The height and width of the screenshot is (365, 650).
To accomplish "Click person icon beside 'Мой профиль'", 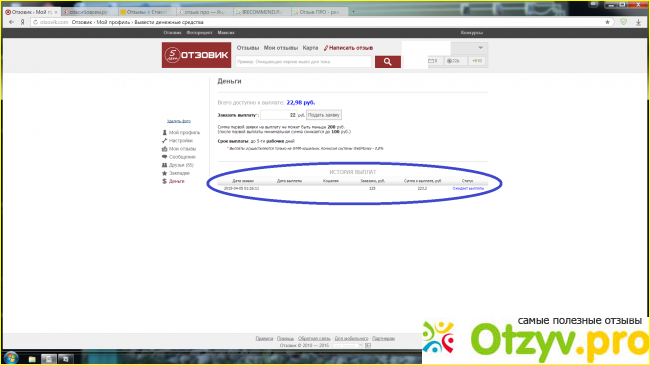I will click(x=164, y=132).
